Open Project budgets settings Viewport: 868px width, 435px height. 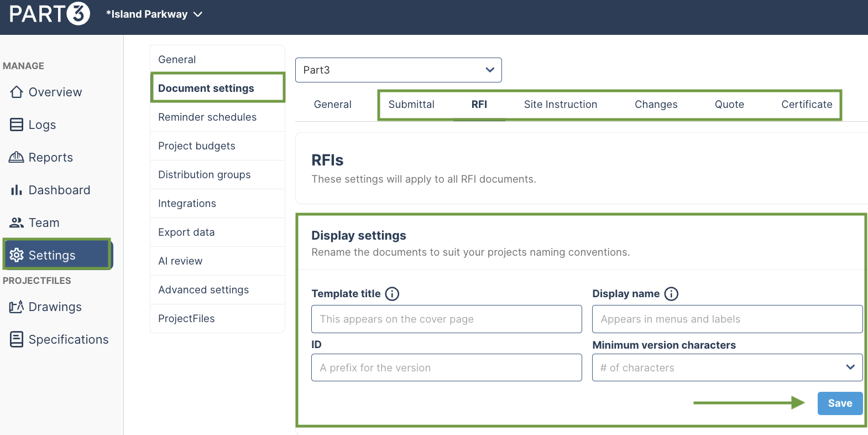217,146
